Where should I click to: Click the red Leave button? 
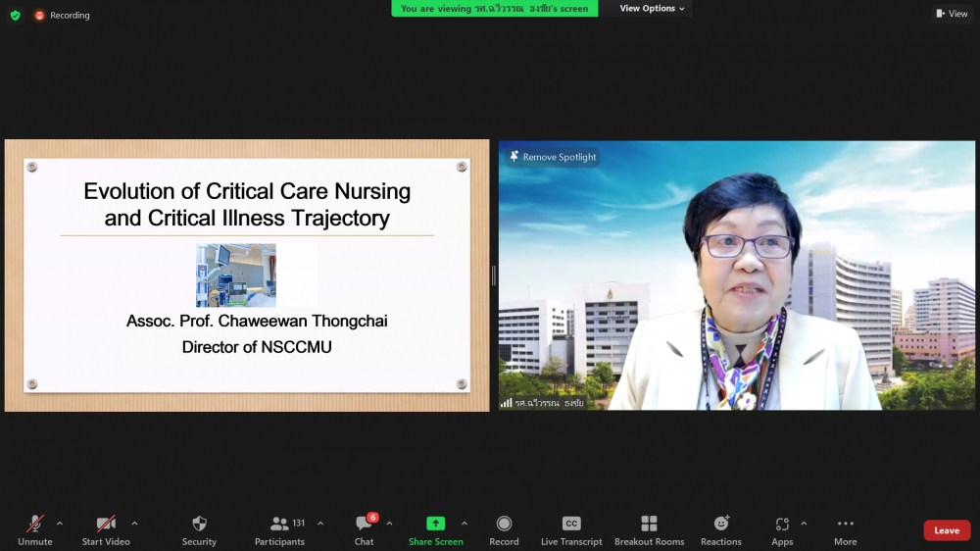click(947, 530)
